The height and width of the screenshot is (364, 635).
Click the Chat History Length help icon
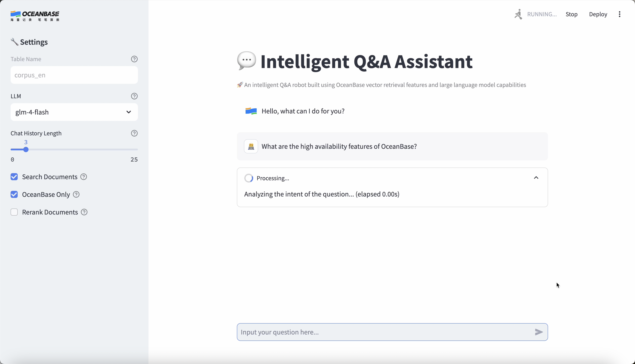(x=134, y=133)
